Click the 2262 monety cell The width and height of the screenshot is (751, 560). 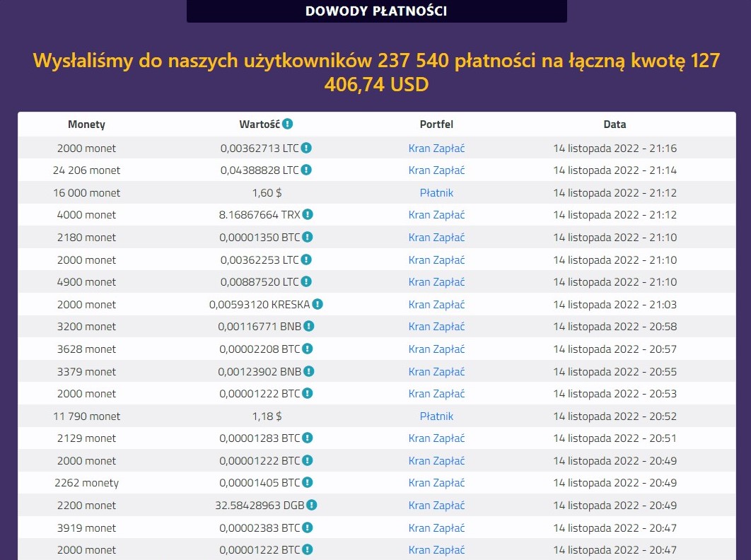coord(87,483)
